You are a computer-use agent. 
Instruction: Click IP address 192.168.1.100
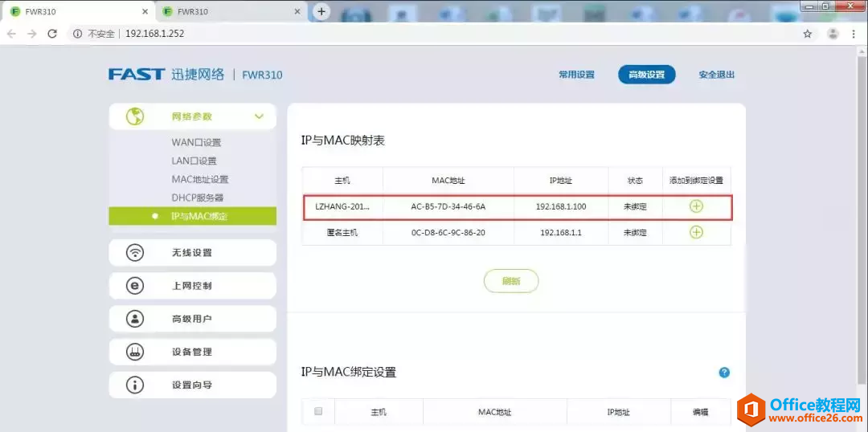pyautogui.click(x=561, y=206)
